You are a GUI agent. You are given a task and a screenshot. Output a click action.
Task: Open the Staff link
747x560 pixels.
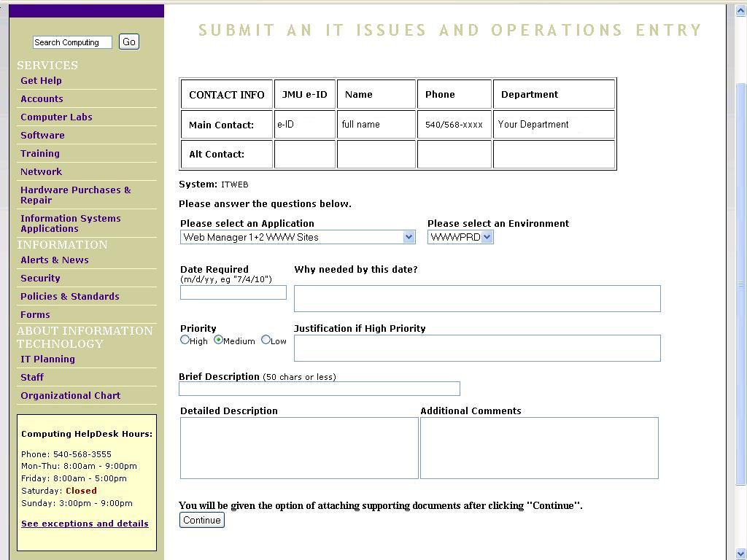pos(32,377)
